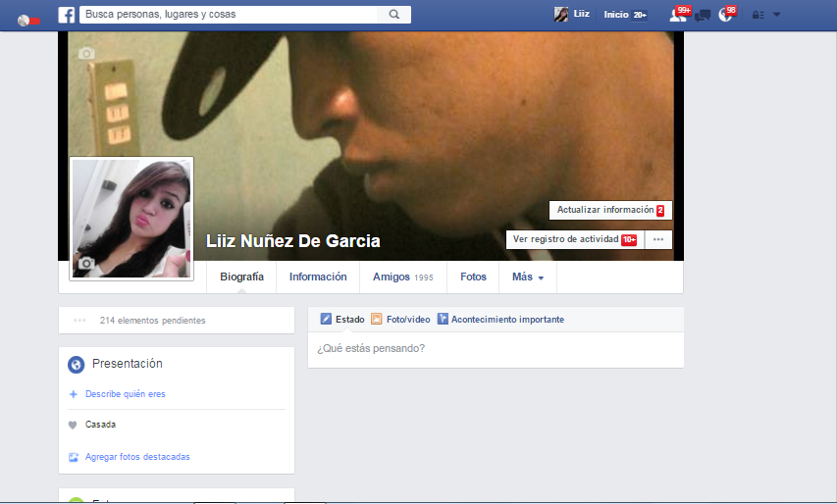Click Ver registro de actividad button
Screen dimensions: 837x504
575,239
